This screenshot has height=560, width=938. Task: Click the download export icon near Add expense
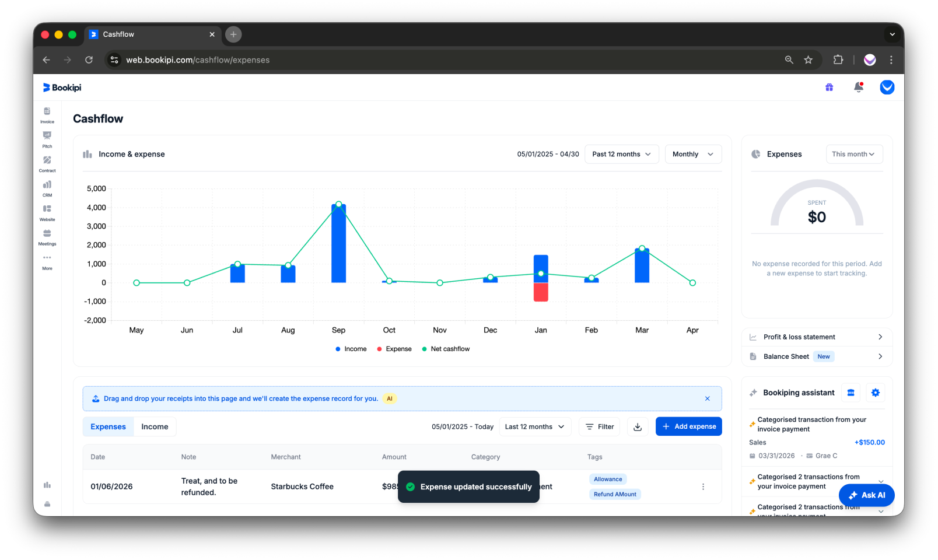(637, 426)
